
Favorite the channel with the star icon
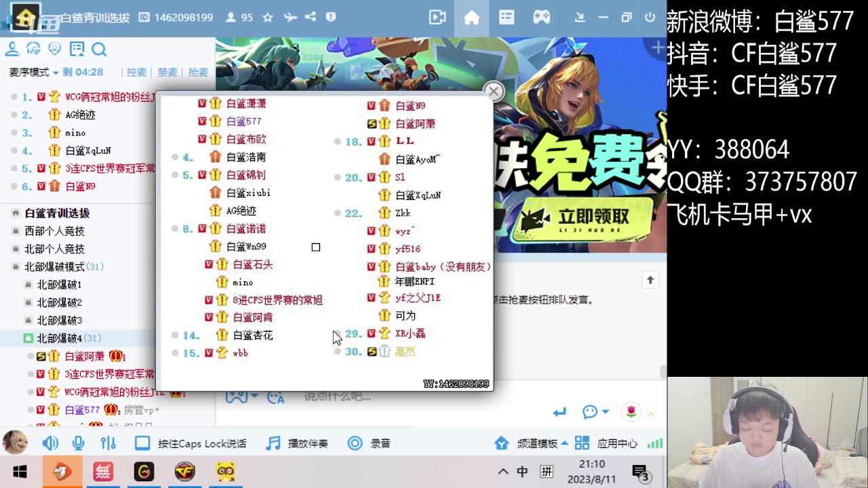[268, 17]
